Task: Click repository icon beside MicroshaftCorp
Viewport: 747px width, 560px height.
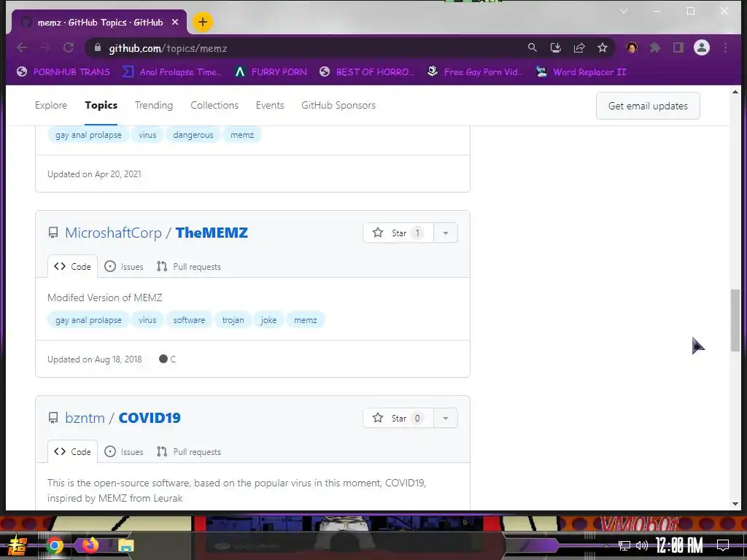Action: [53, 233]
